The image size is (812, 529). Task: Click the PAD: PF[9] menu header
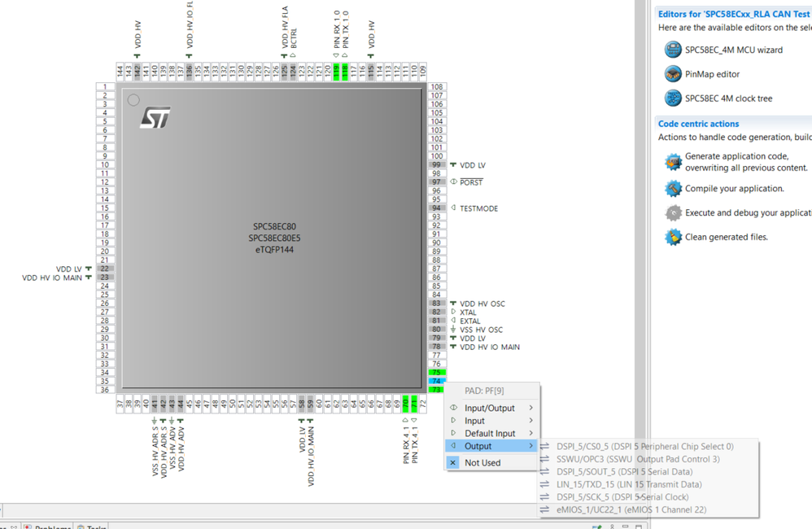pos(484,391)
